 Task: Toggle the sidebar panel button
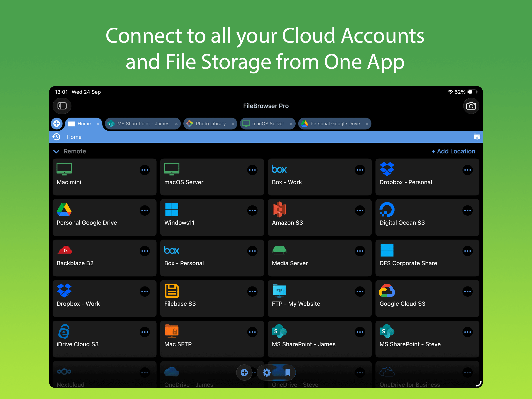[x=62, y=106]
